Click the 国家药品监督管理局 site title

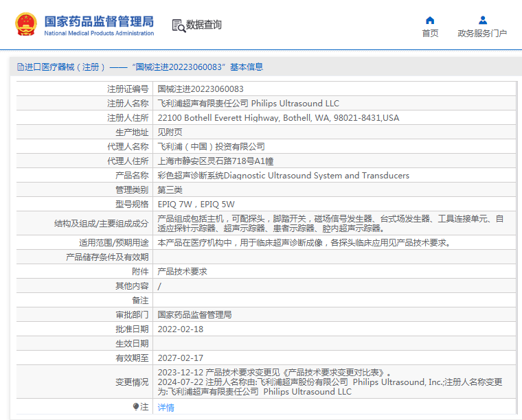[99, 21]
